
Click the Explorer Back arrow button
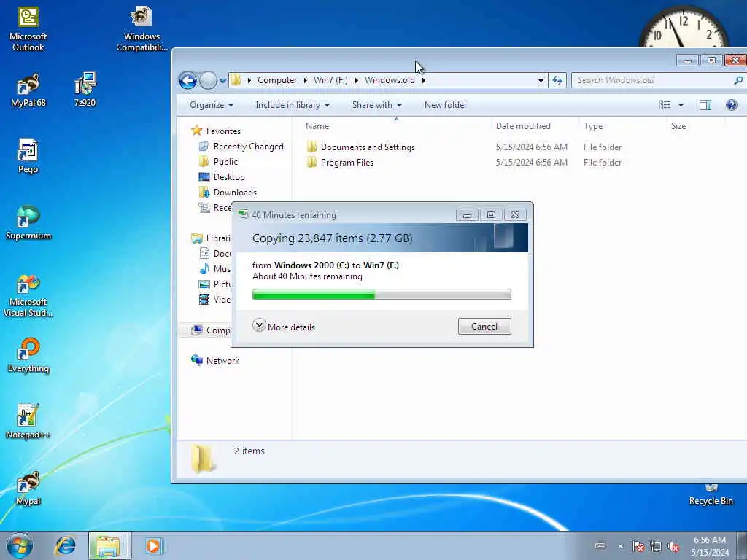(187, 80)
